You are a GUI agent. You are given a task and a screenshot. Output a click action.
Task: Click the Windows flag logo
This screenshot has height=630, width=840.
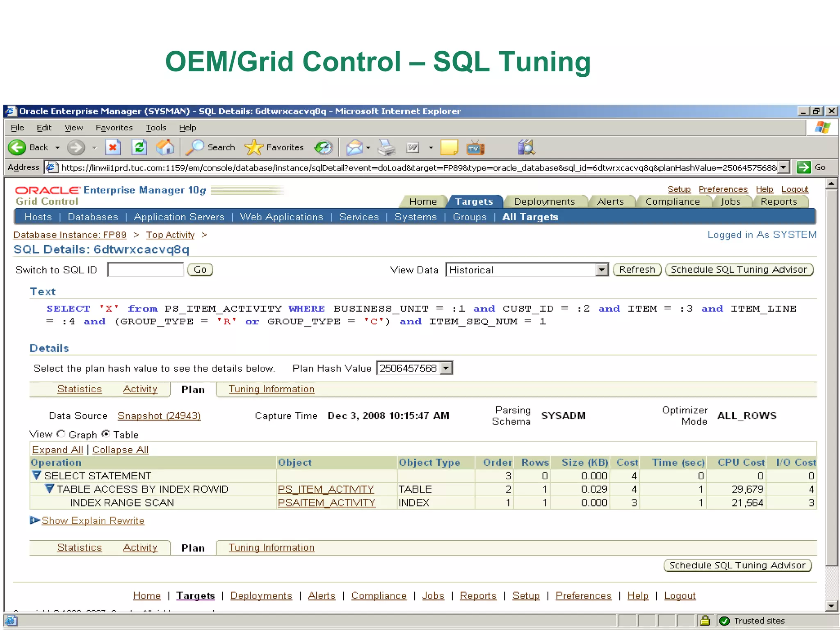tap(823, 128)
